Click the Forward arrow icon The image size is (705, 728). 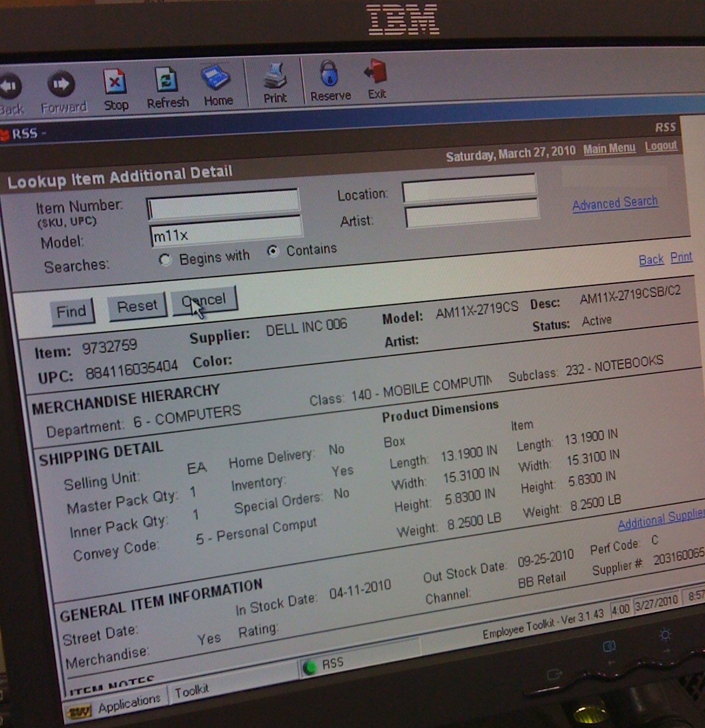[61, 84]
